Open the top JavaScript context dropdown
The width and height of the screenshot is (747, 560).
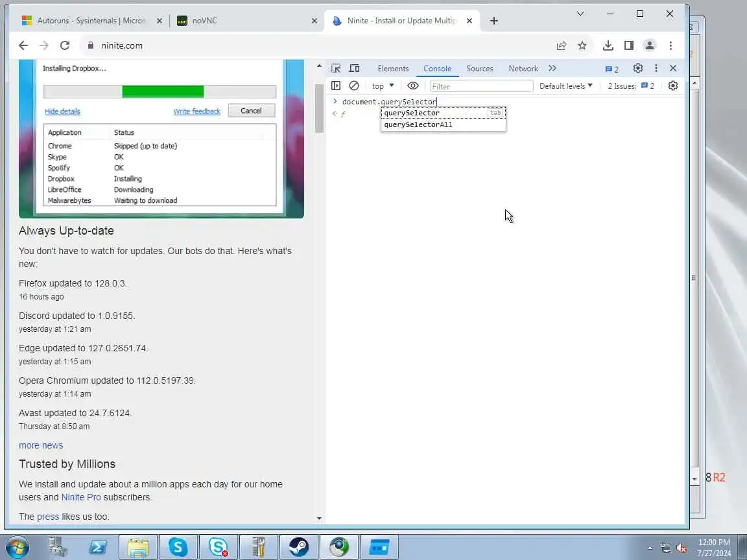click(x=383, y=86)
